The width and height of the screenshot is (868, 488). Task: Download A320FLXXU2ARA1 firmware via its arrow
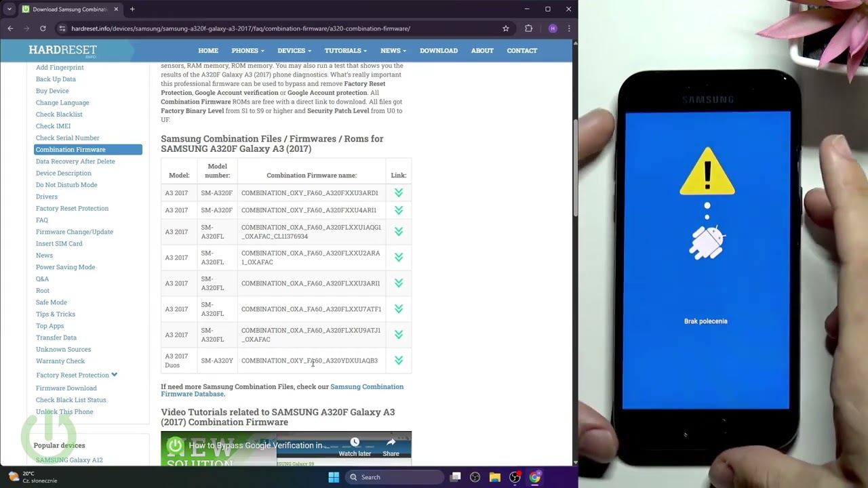pos(399,258)
